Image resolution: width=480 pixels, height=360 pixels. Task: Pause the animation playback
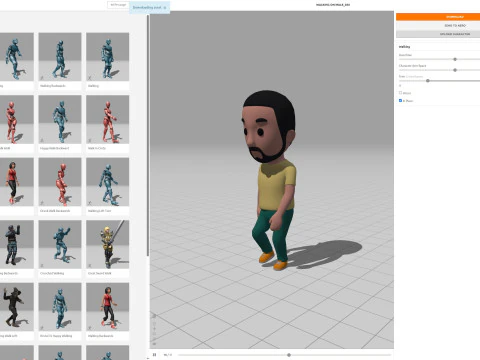pos(154,355)
